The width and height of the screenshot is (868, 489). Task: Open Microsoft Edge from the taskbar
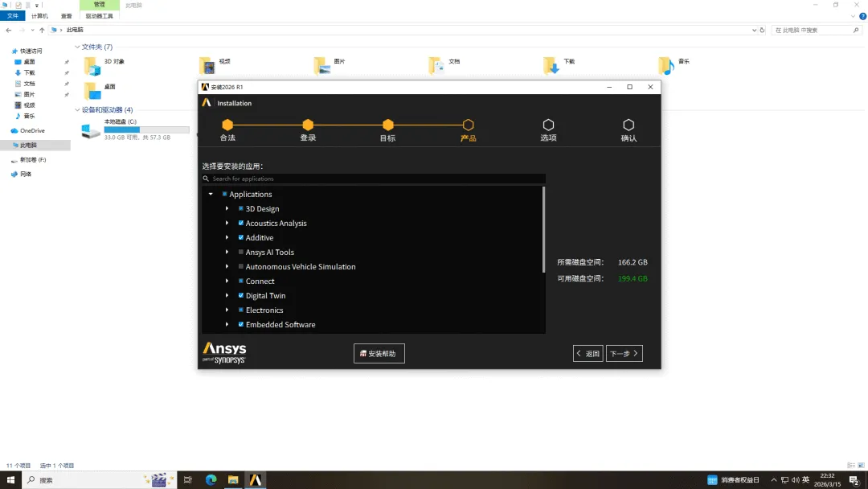point(211,479)
